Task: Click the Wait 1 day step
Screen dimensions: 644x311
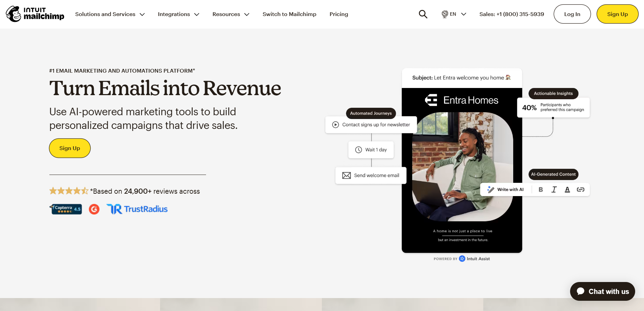Action: click(x=371, y=150)
